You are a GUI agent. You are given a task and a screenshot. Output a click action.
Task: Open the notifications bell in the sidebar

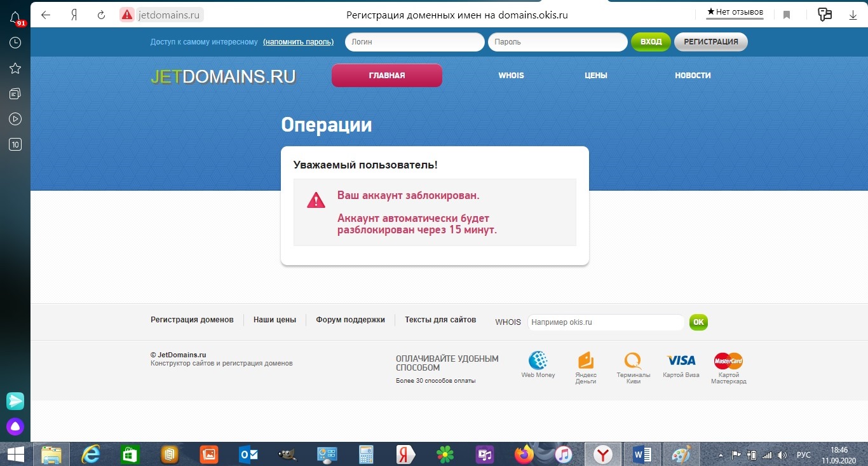pos(16,18)
